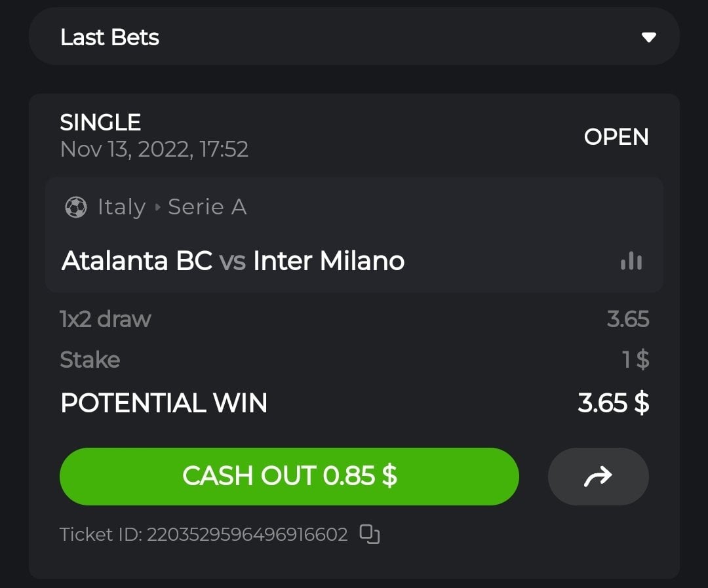Viewport: 708px width, 588px height.
Task: Select the Atalanta BC team name
Action: click(x=136, y=261)
